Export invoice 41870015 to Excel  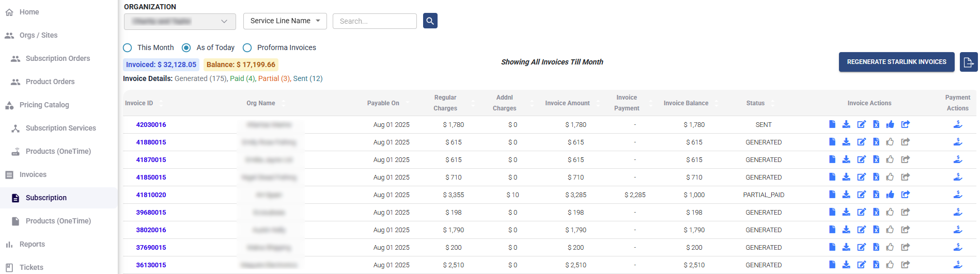click(x=876, y=159)
